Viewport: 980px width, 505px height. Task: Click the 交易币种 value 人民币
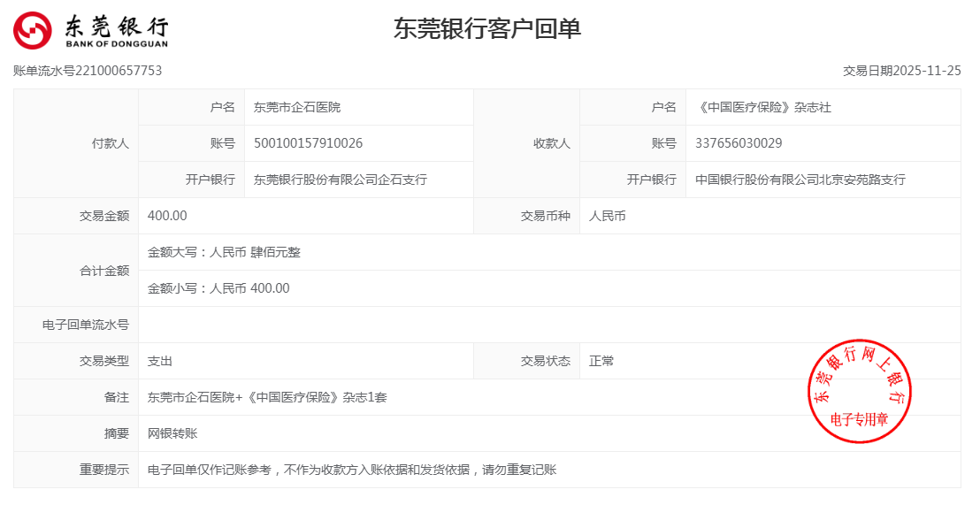607,216
